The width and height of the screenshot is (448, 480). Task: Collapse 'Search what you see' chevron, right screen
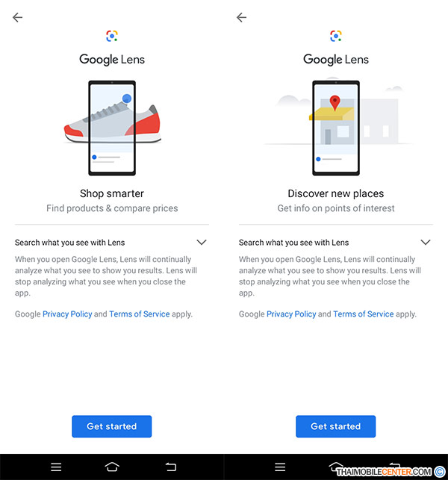click(x=426, y=242)
